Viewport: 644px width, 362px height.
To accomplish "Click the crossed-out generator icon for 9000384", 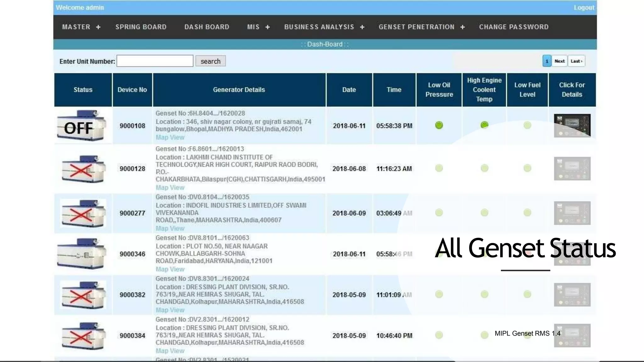I will pyautogui.click(x=83, y=336).
